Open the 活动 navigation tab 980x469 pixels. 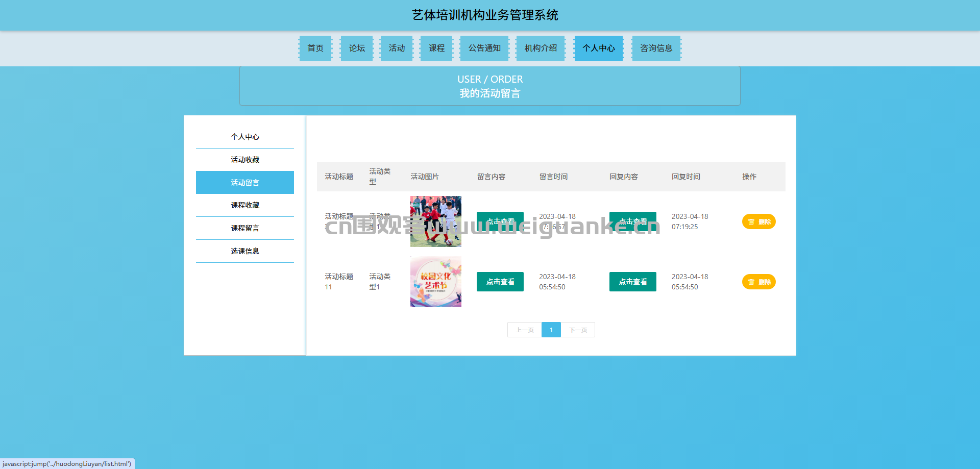(397, 48)
